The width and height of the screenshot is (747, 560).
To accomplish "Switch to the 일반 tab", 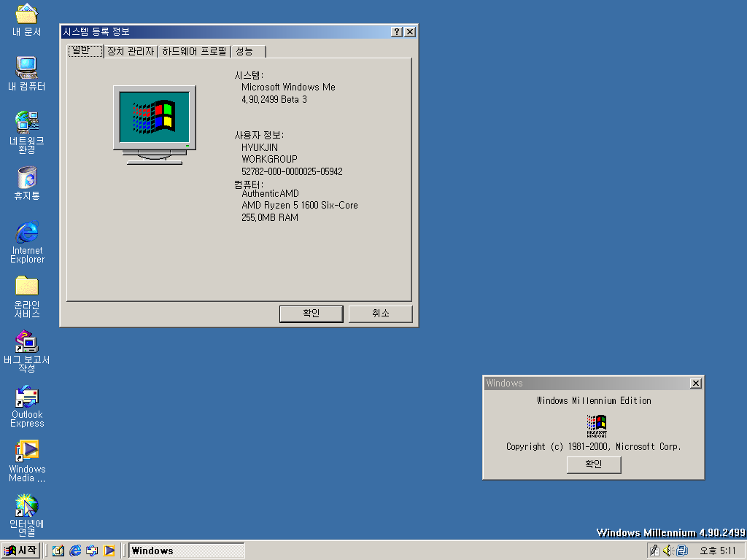I will click(86, 50).
